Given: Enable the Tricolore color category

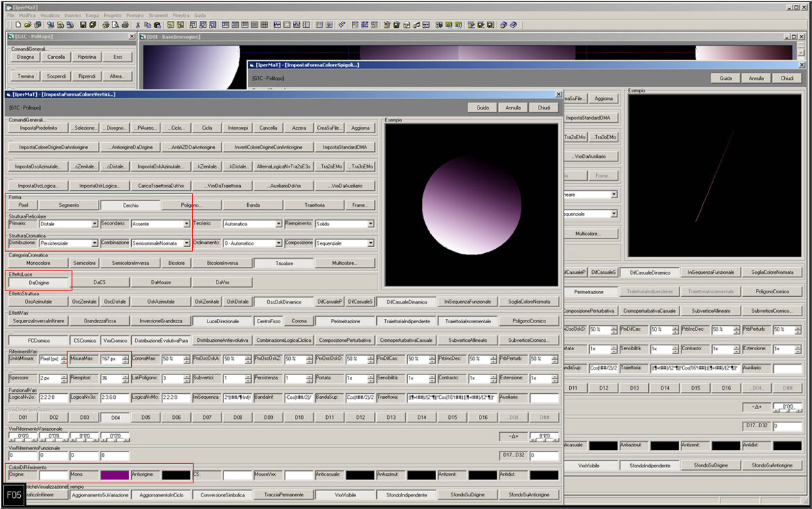Looking at the screenshot, I should (284, 264).
